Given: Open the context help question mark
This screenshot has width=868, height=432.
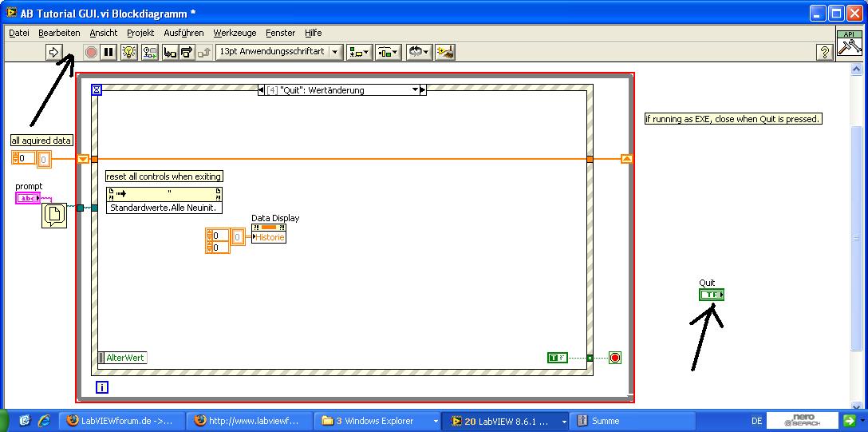Looking at the screenshot, I should [x=825, y=53].
